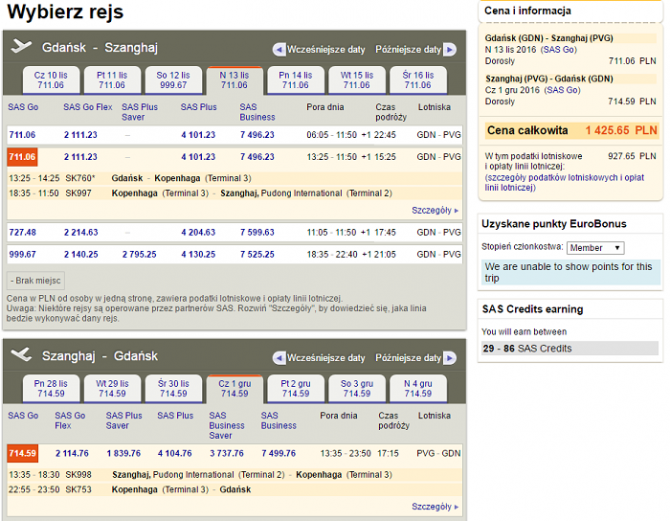Select 1 839.76 return SAS Plus Saver fare

point(123,453)
